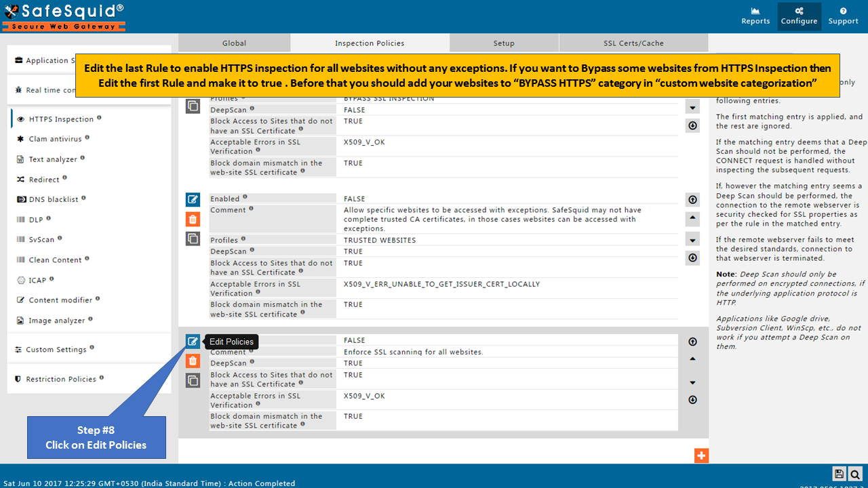Open the Reports page

[x=755, y=16]
